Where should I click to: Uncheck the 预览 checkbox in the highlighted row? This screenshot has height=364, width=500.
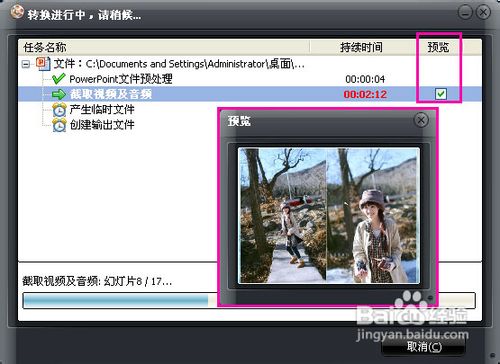click(x=441, y=94)
